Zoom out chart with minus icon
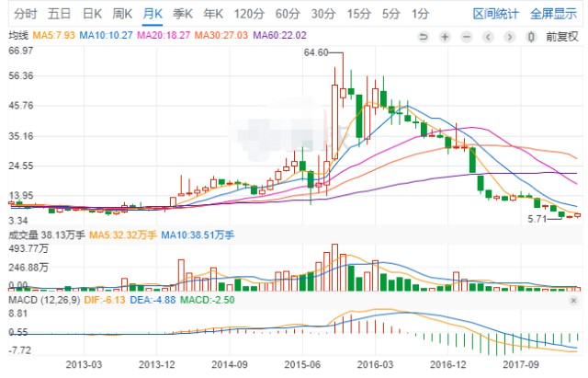Screen dimensions: 588x378 (467, 37)
